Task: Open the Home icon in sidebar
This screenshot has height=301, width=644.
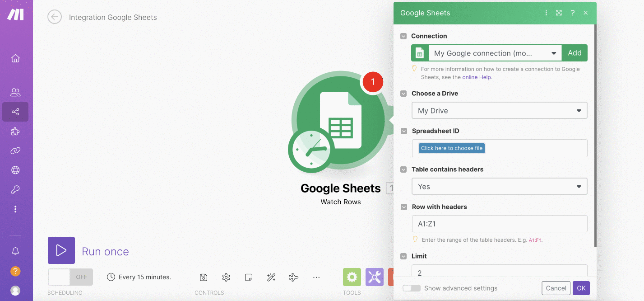Action: coord(15,58)
